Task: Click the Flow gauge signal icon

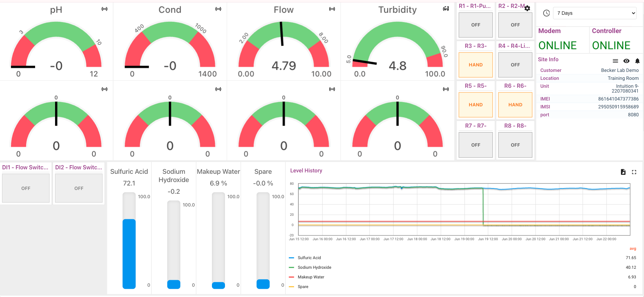Action: [332, 9]
